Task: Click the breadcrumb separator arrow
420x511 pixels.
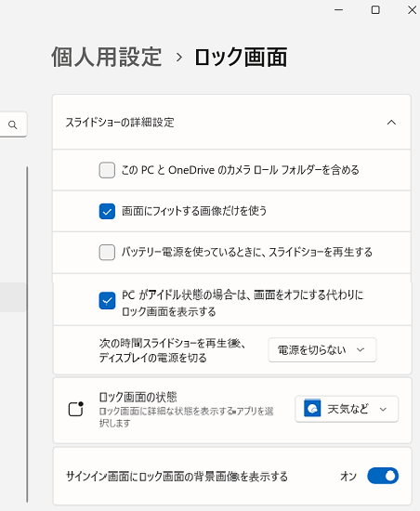Action: point(179,58)
